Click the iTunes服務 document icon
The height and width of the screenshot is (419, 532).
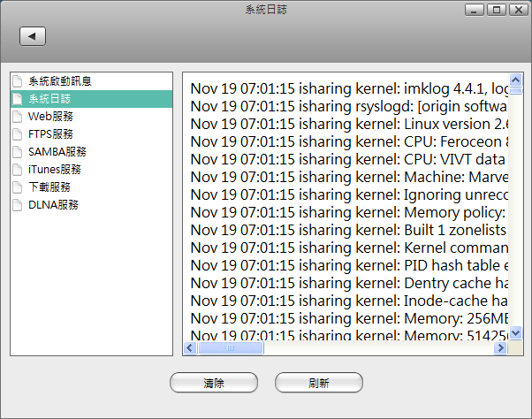coord(18,170)
